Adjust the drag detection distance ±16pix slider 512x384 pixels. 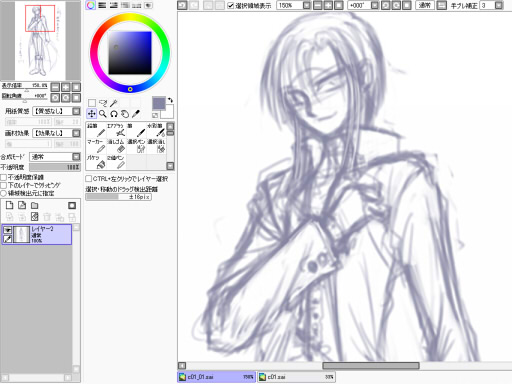click(119, 197)
